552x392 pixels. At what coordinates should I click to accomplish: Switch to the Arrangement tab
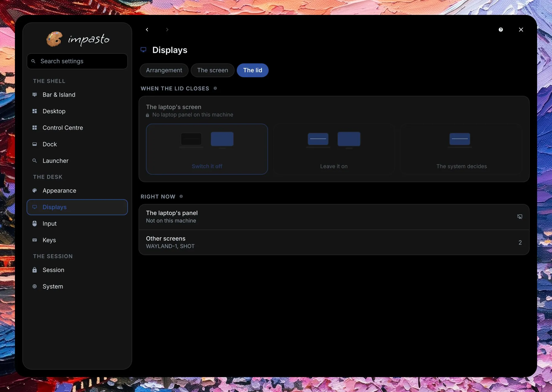[164, 70]
